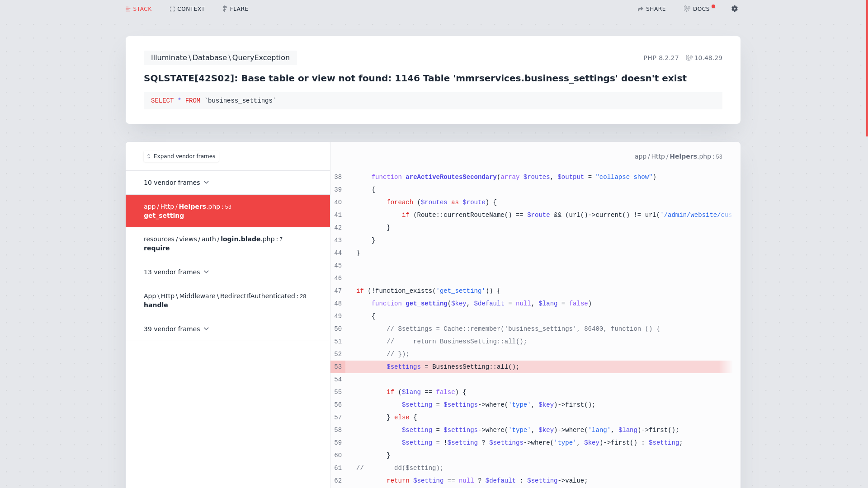The height and width of the screenshot is (488, 868).
Task: Click line 58 lang where clause code
Action: (540, 430)
